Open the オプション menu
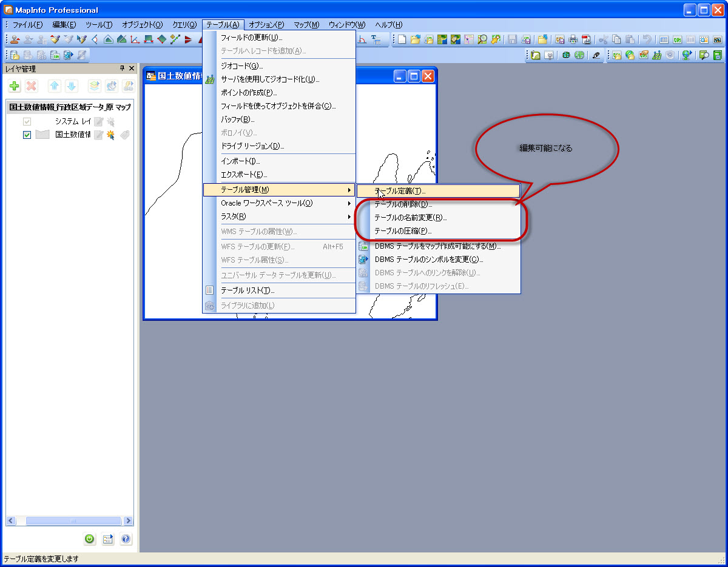Viewport: 728px width, 567px height. click(x=266, y=25)
